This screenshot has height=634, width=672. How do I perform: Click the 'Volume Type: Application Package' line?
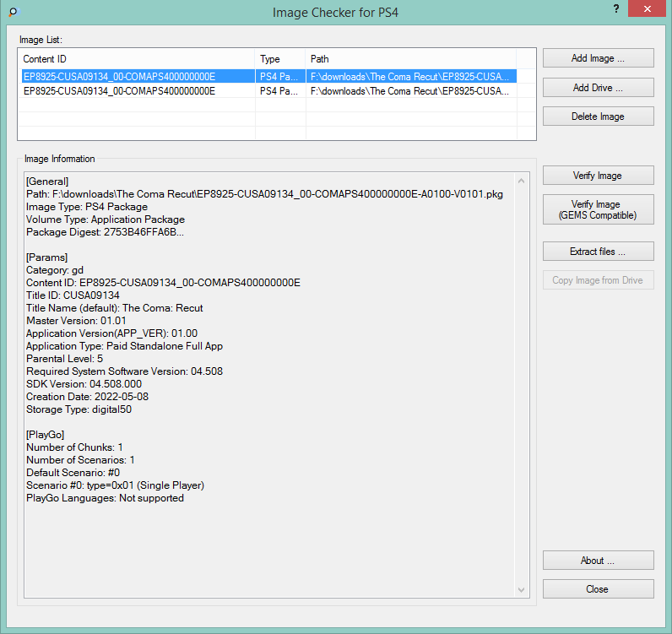click(x=106, y=219)
